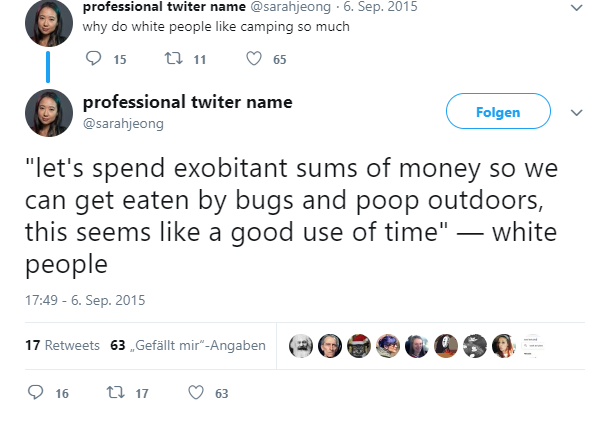Click first tweet author profile picture
The height and width of the screenshot is (425, 604).
49,23
